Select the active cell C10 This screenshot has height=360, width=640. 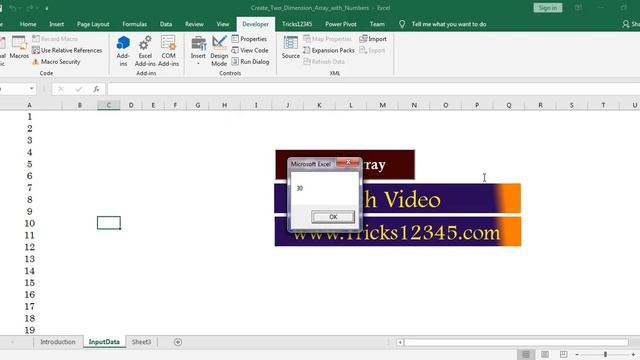point(109,223)
